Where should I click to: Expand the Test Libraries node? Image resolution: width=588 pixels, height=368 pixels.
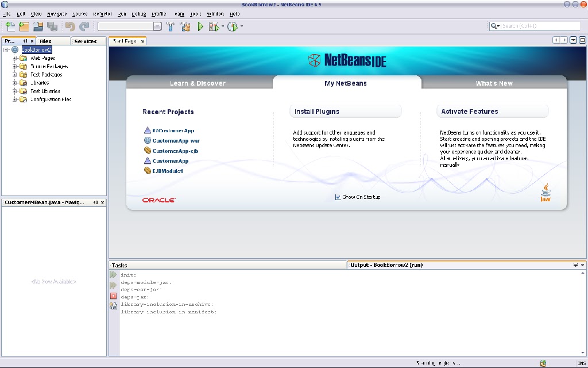14,91
